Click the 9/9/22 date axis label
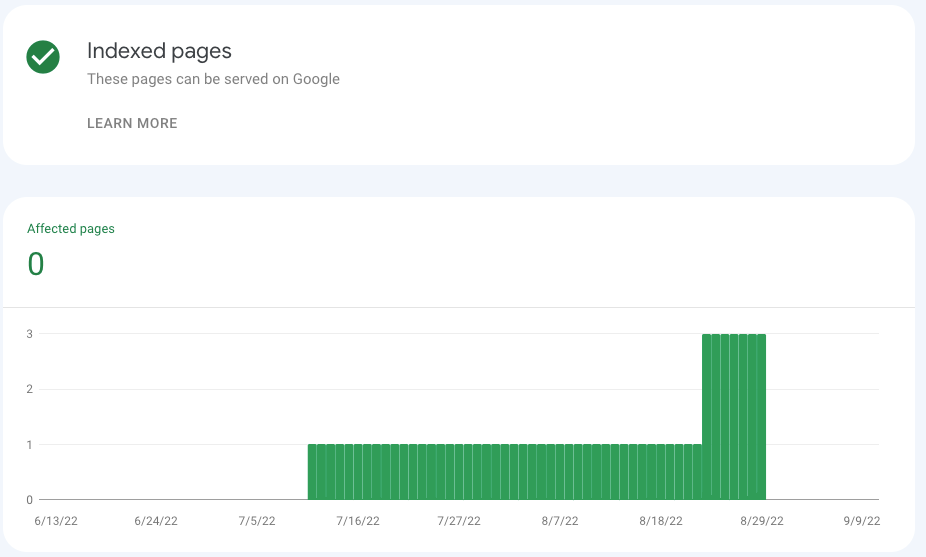926x557 pixels. pos(862,521)
